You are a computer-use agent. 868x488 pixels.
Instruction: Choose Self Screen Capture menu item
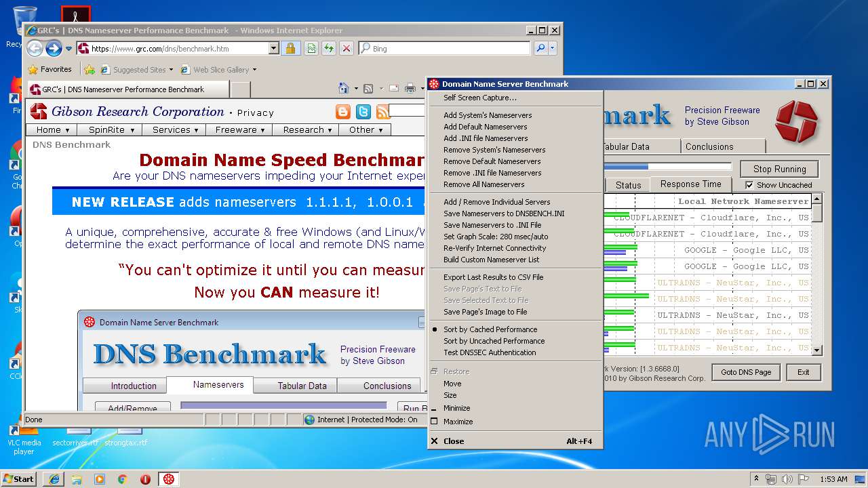[x=479, y=98]
